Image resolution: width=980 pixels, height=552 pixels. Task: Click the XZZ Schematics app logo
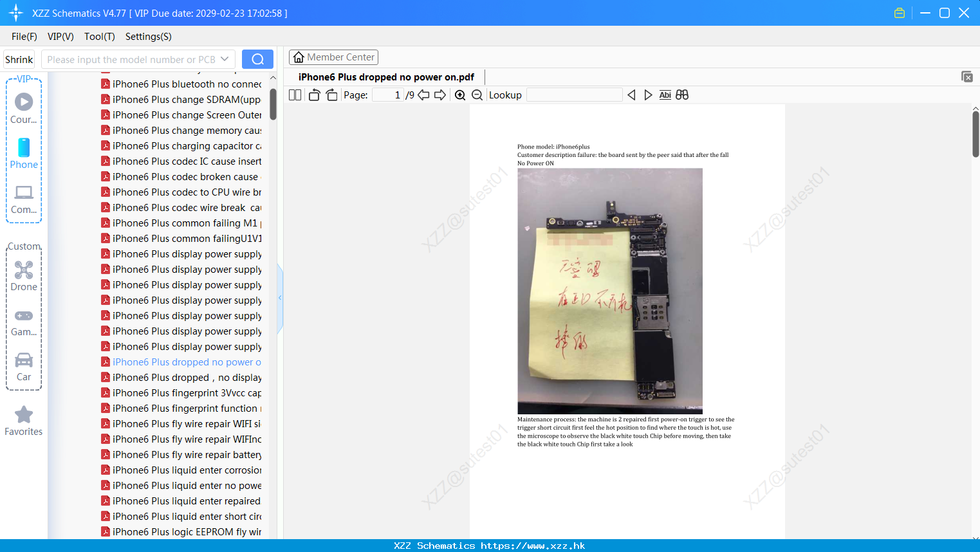(x=16, y=13)
